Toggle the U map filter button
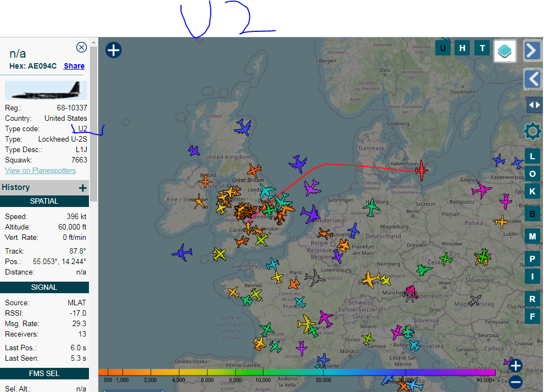The width and height of the screenshot is (544, 392). tap(442, 48)
